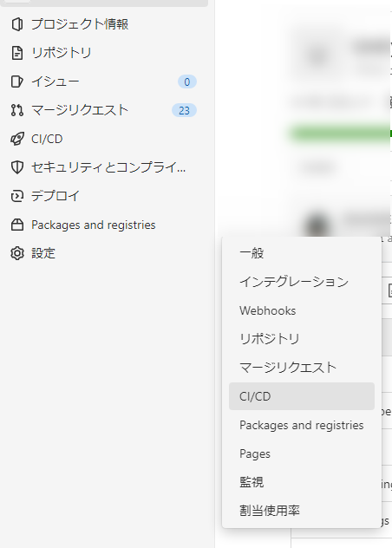Click the Security shield icon
Image resolution: width=392 pixels, height=548 pixels.
click(x=17, y=167)
